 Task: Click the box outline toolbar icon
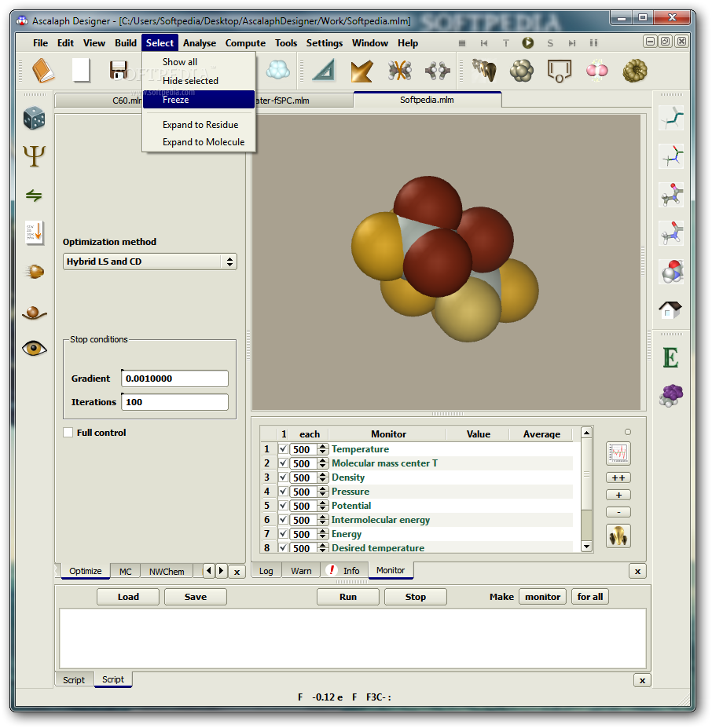(x=559, y=71)
